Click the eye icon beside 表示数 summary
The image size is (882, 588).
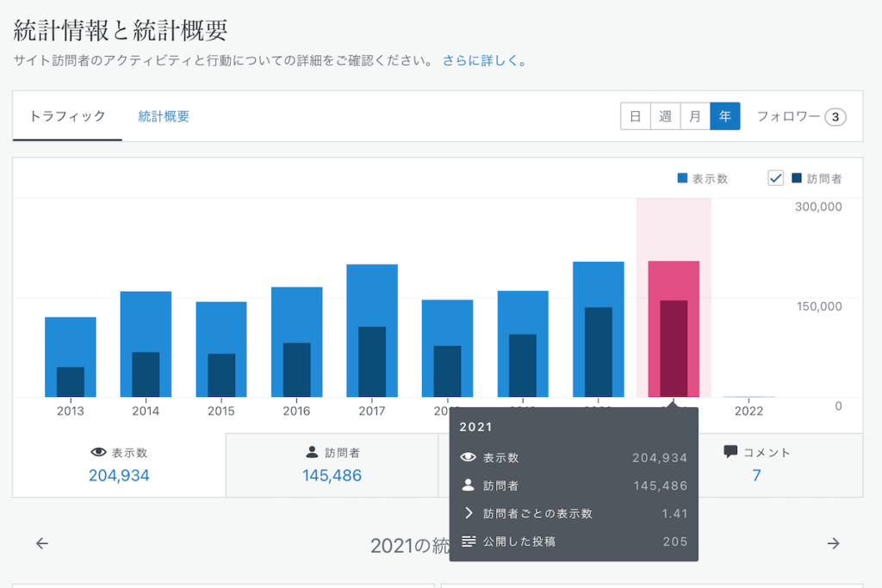tap(98, 452)
